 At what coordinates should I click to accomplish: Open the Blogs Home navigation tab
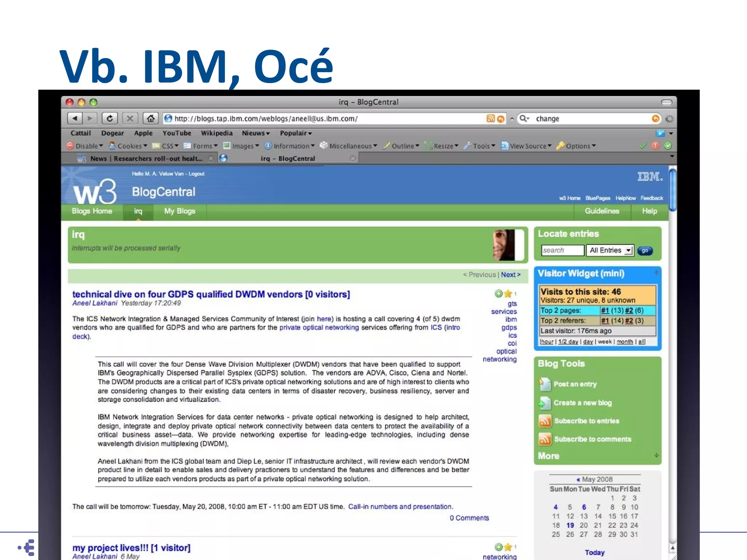(92, 211)
